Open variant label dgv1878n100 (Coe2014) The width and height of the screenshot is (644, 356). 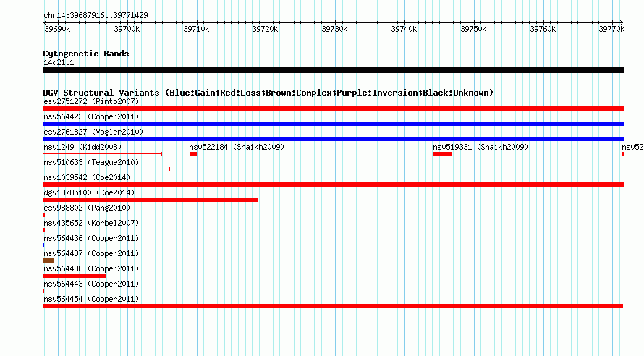89,192
